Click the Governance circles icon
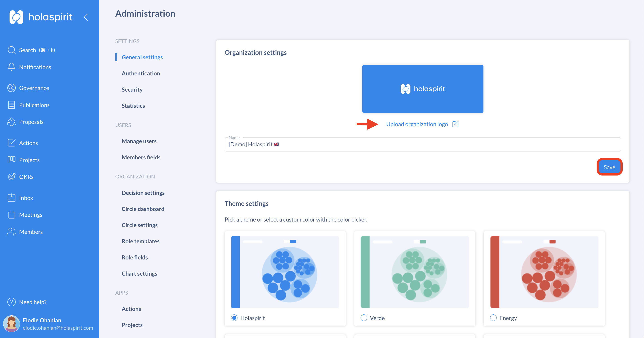The width and height of the screenshot is (644, 338). [x=11, y=88]
